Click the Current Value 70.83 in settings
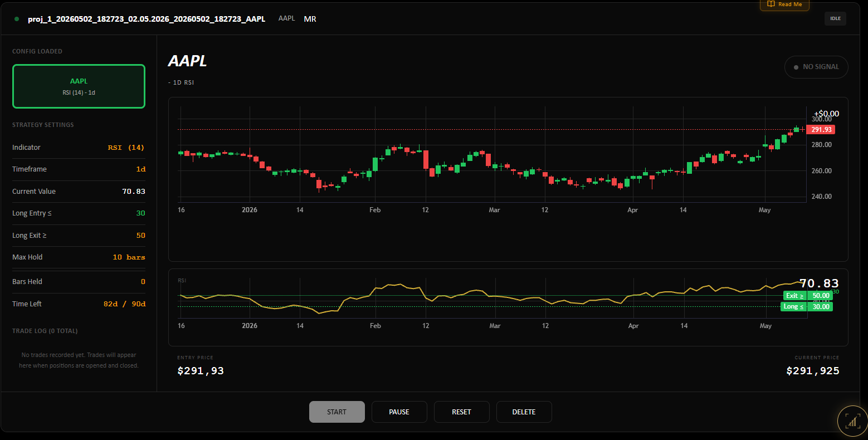The width and height of the screenshot is (868, 440). tap(134, 192)
